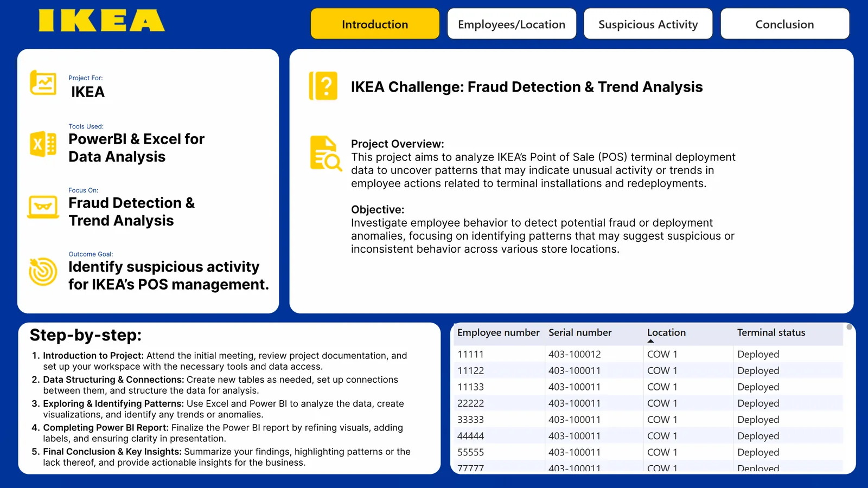Click the target Outcome Goal icon
Image resolution: width=868 pixels, height=488 pixels.
click(x=43, y=271)
